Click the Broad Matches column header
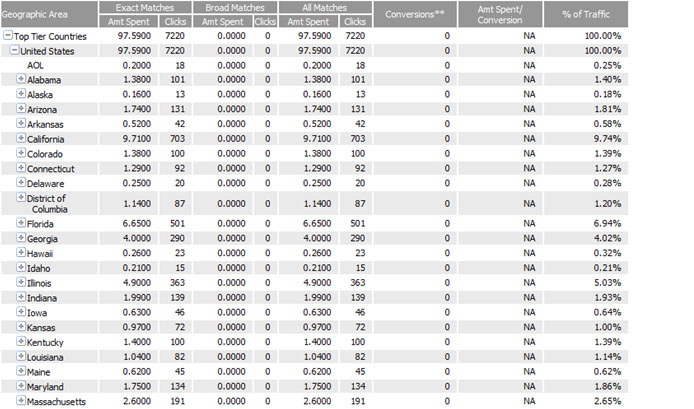This screenshot has width=694, height=409. (x=235, y=8)
